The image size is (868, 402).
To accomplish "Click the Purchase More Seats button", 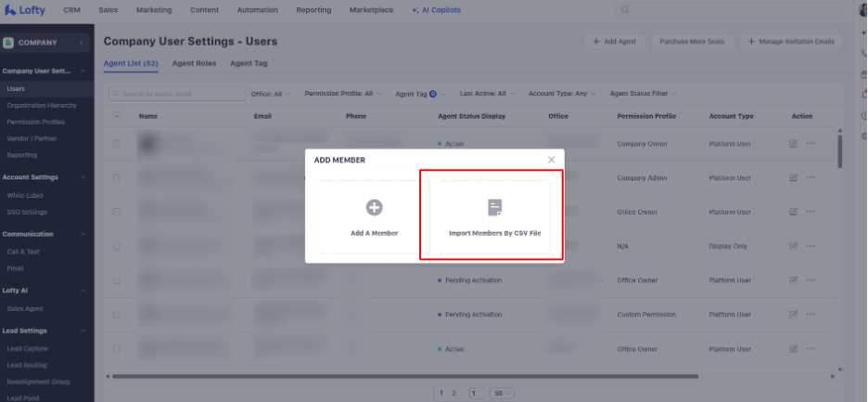I will coord(693,42).
